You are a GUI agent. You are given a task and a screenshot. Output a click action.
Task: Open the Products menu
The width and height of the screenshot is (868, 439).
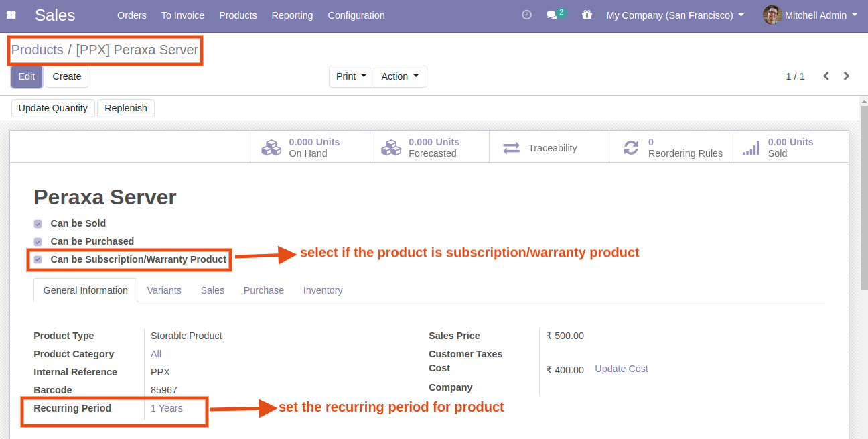[238, 15]
